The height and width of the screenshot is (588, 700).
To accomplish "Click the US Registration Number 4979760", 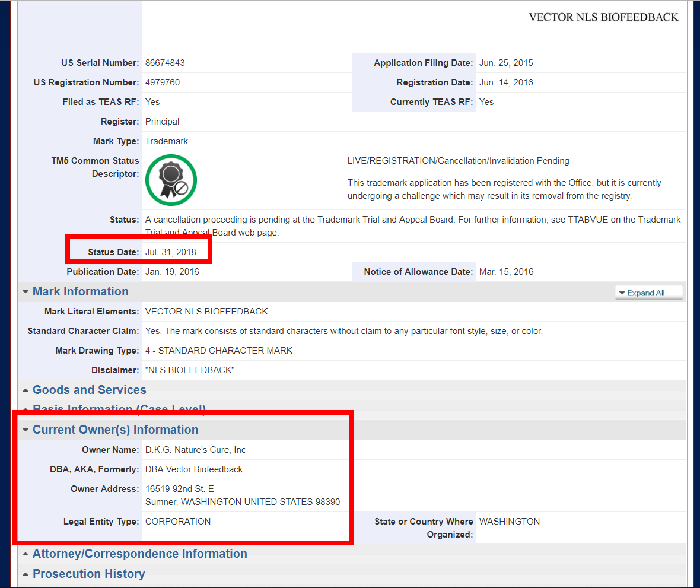I will click(x=163, y=82).
